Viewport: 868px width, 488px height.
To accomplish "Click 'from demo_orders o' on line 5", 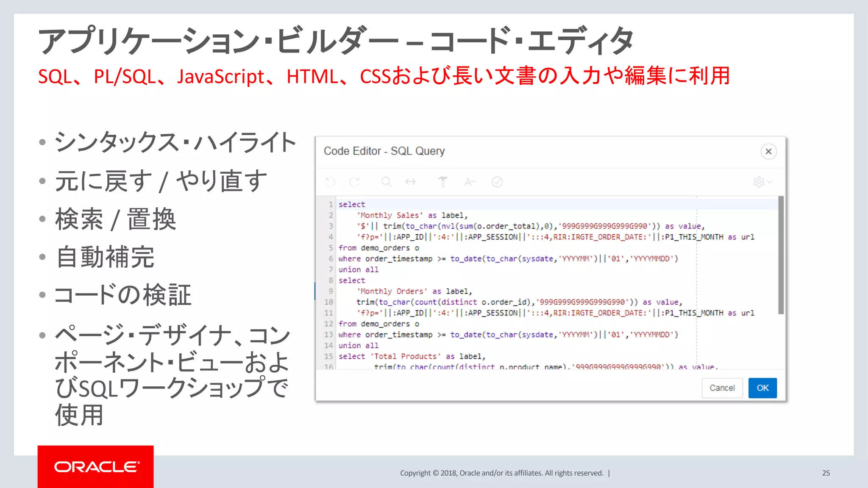I will point(379,248).
